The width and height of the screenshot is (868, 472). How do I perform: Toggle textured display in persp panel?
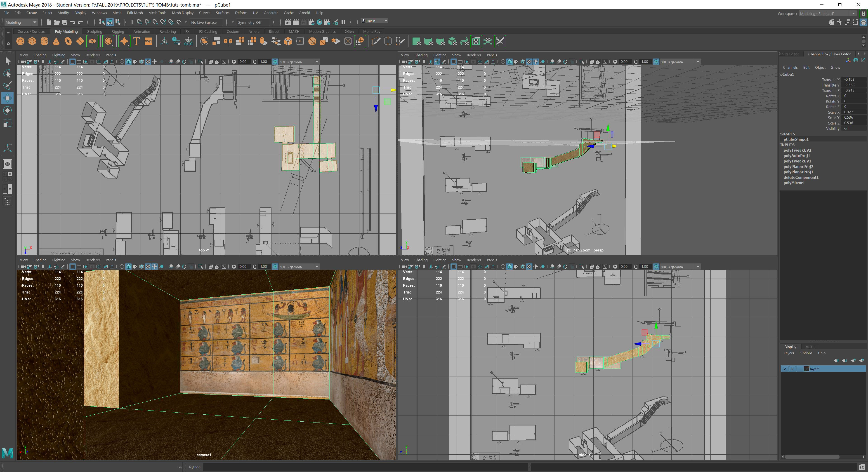tap(529, 62)
